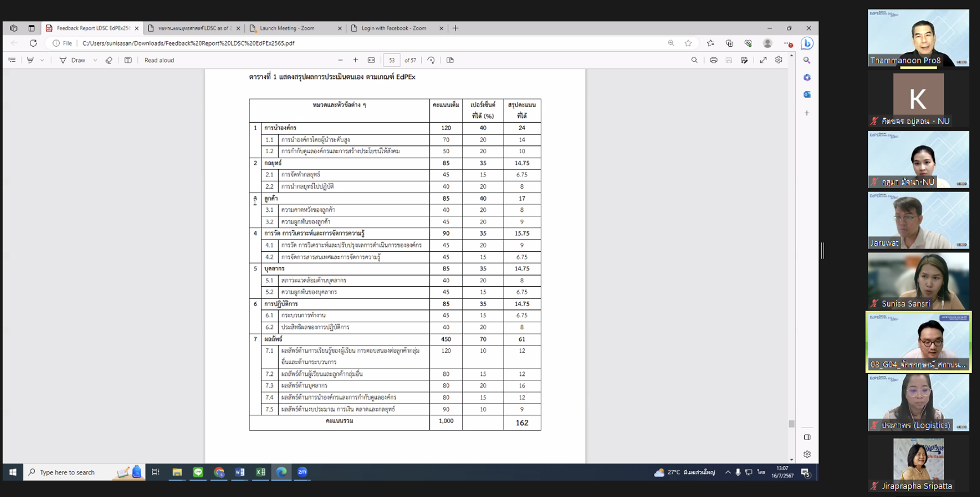Open Find in PDF search
Image resolution: width=980 pixels, height=497 pixels.
pos(694,60)
